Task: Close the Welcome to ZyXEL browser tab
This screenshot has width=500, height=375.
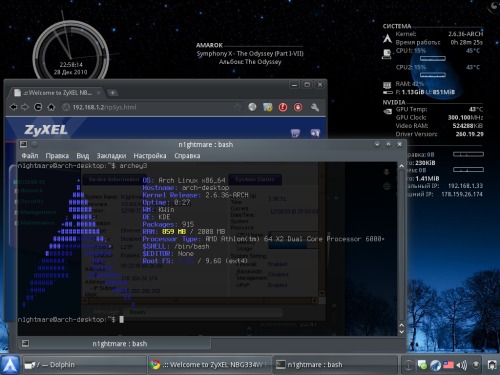Action: [99, 93]
